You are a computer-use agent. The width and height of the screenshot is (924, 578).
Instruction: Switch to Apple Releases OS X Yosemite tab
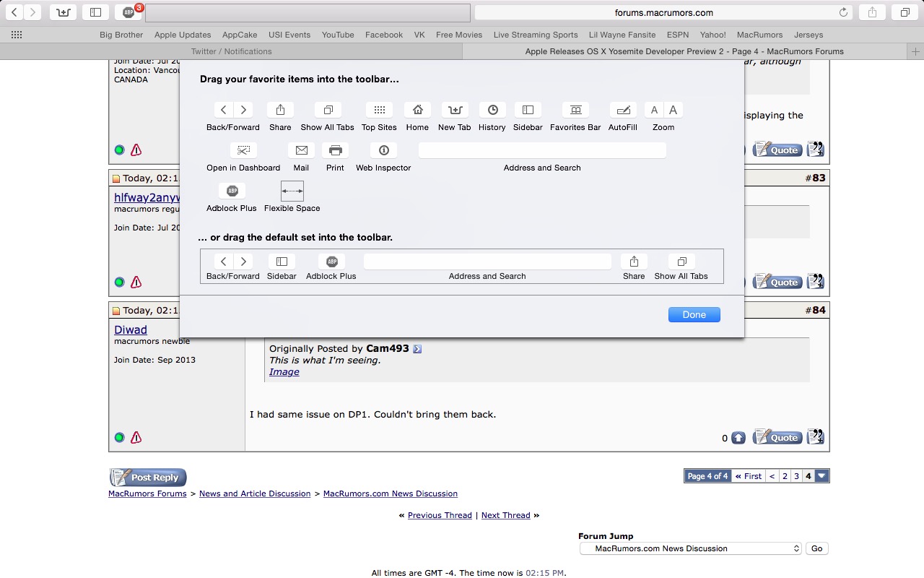684,51
